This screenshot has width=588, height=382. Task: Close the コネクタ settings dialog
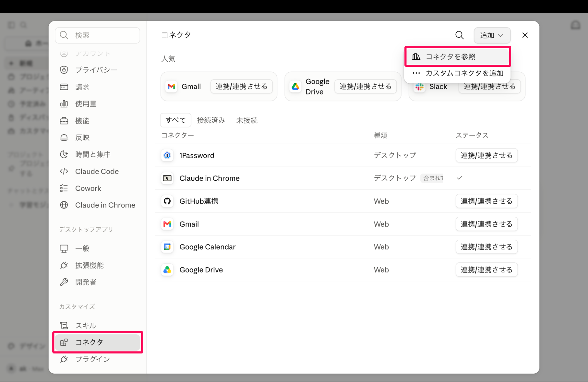(x=525, y=35)
